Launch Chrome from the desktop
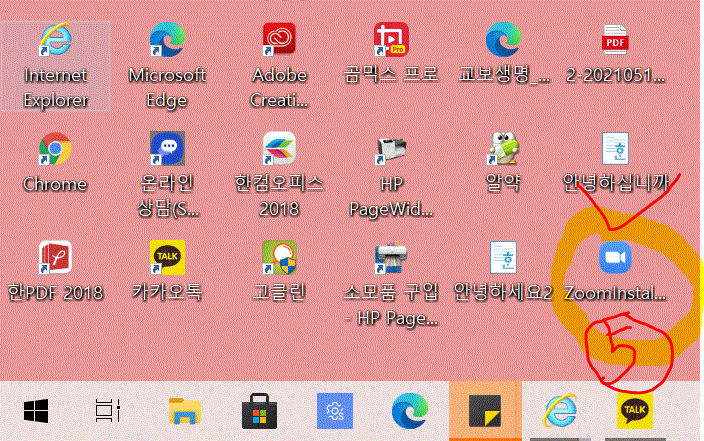Image resolution: width=704 pixels, height=441 pixels. pyautogui.click(x=55, y=163)
